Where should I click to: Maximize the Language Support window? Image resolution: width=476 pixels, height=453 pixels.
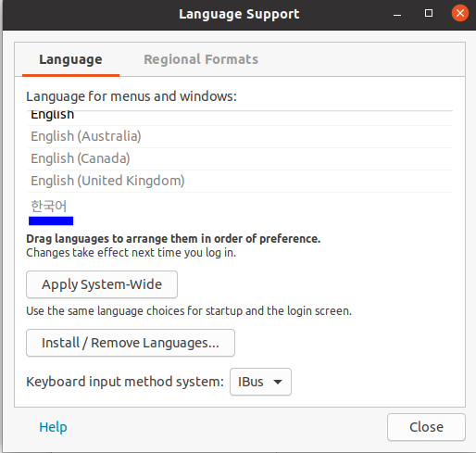(429, 13)
